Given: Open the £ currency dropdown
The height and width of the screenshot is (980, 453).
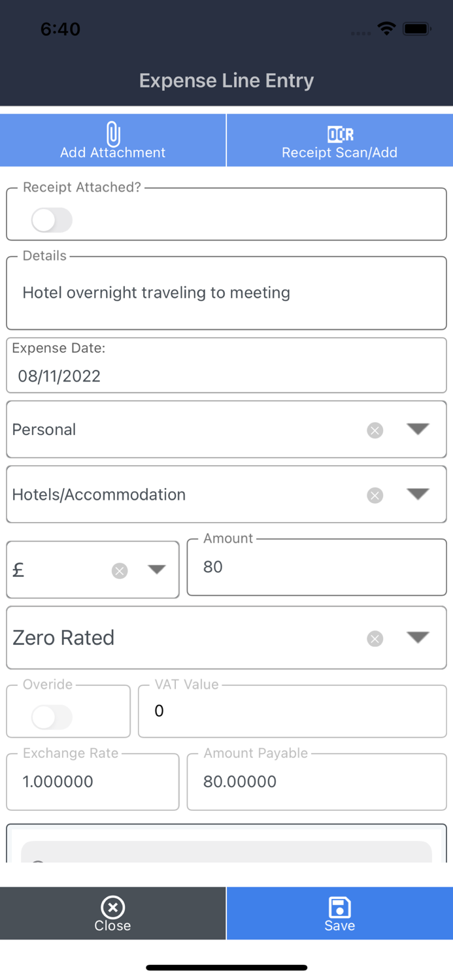Looking at the screenshot, I should tap(156, 570).
